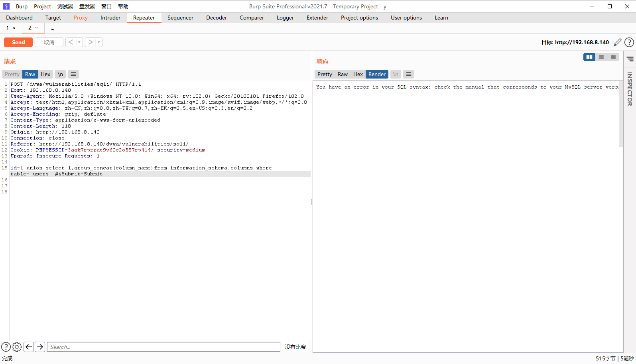
Task: Click the Content-Length header line
Action: [41, 126]
